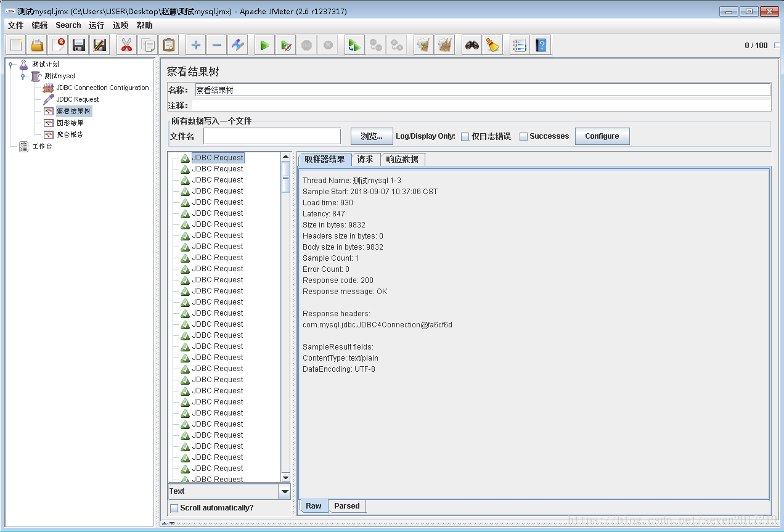Switch to the 响应数据 tab
The width and height of the screenshot is (784, 532).
tap(402, 159)
